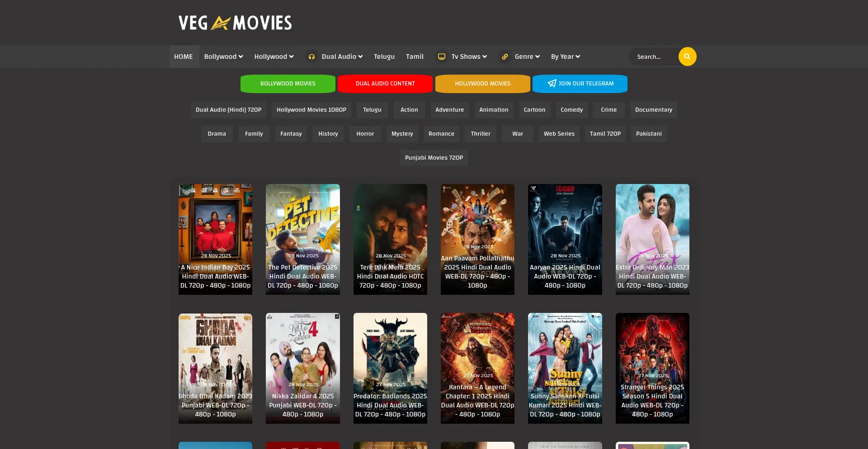Expand the Hollywood dropdown menu
The height and width of the screenshot is (449, 868).
[x=274, y=57]
